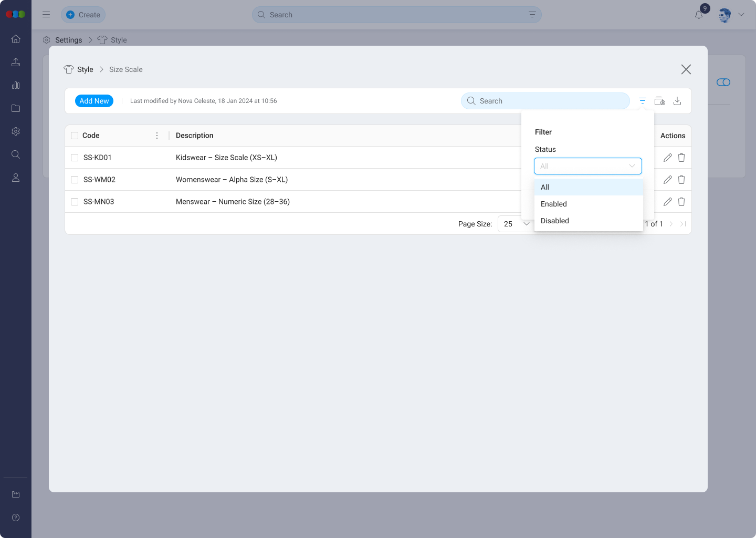Open the filter options icon
Screen dimensions: 756x538
[x=643, y=100]
